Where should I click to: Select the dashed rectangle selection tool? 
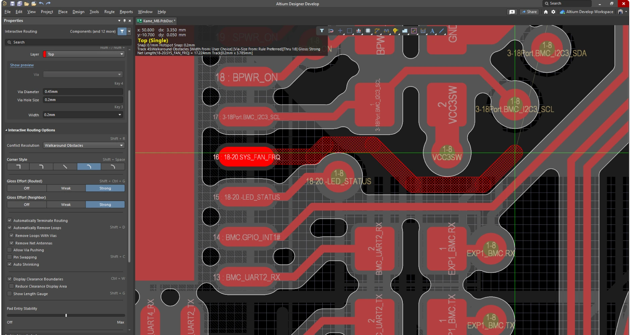[350, 31]
